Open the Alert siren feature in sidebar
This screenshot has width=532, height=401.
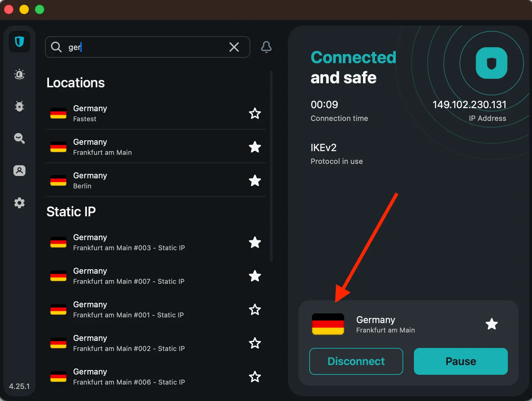click(x=19, y=74)
